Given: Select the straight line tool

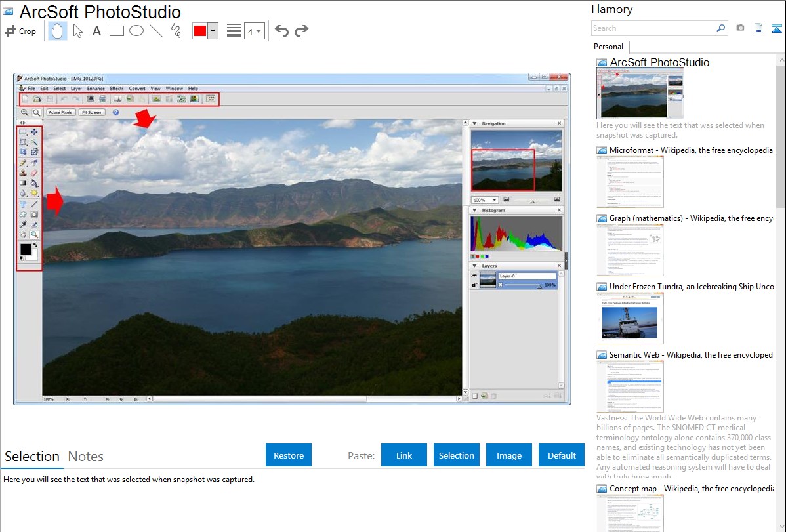Looking at the screenshot, I should 156,31.
